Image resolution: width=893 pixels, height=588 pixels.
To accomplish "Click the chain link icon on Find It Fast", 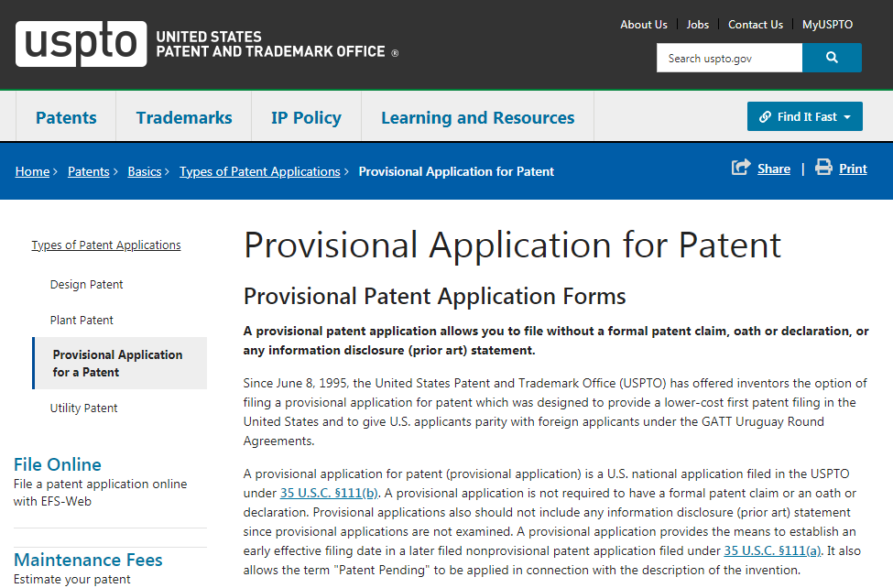I will [765, 117].
